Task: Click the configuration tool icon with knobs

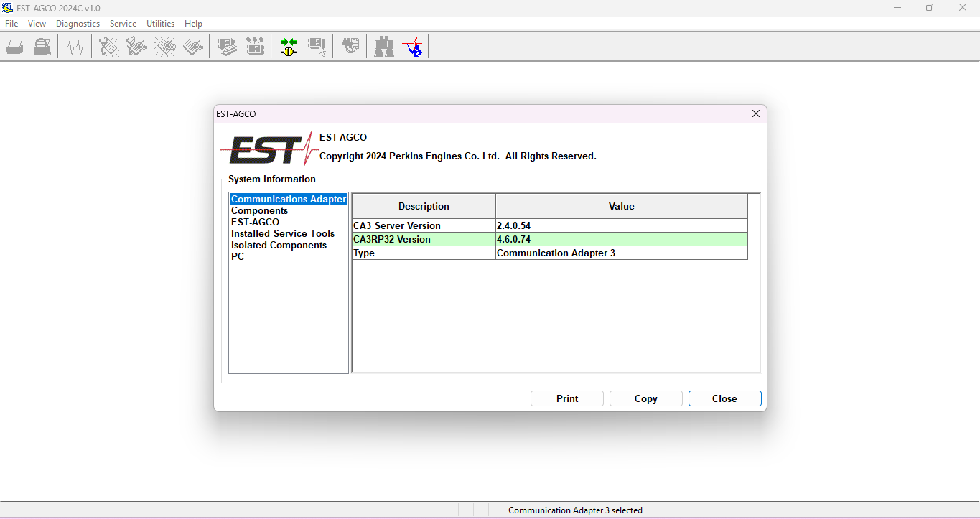Action: [255, 47]
